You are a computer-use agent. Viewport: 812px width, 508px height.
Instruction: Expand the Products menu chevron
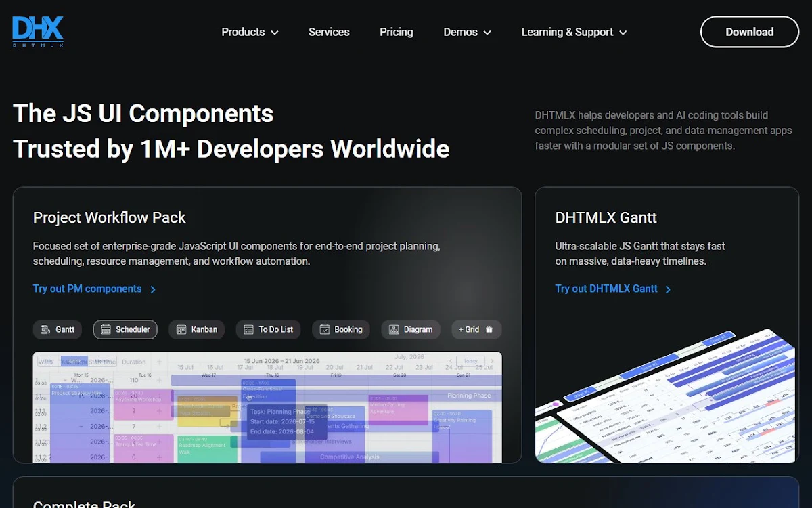click(275, 33)
